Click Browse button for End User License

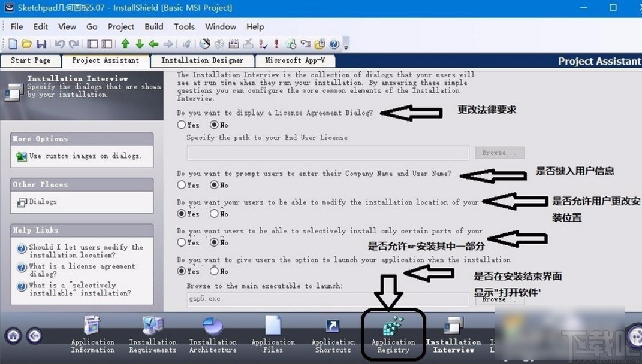click(x=499, y=153)
